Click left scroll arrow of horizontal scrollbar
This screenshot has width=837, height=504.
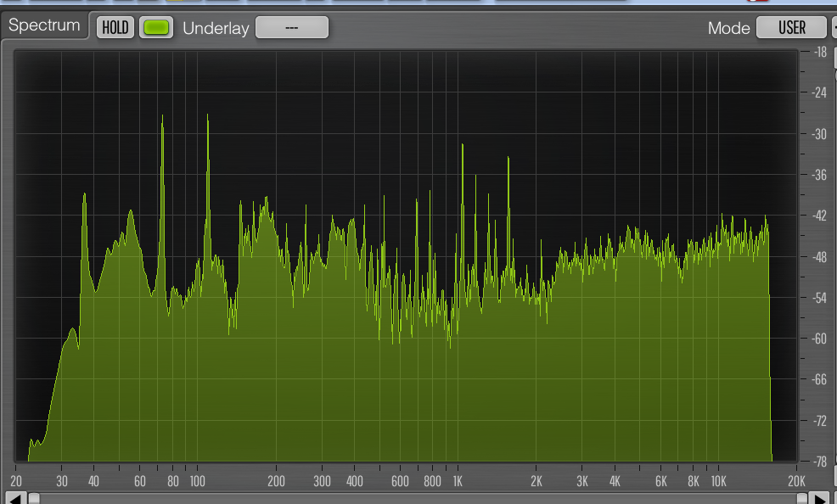(15, 499)
